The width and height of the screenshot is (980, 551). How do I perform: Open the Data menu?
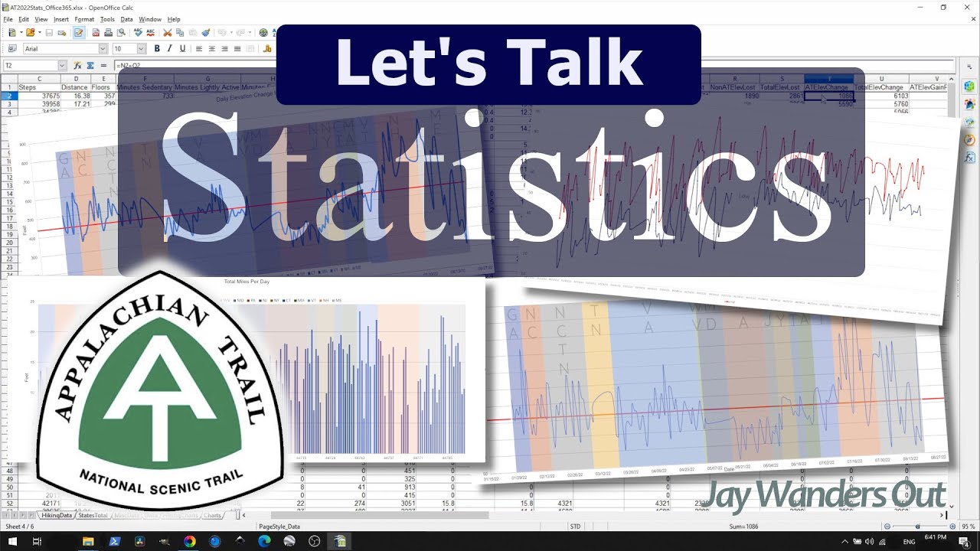click(127, 19)
